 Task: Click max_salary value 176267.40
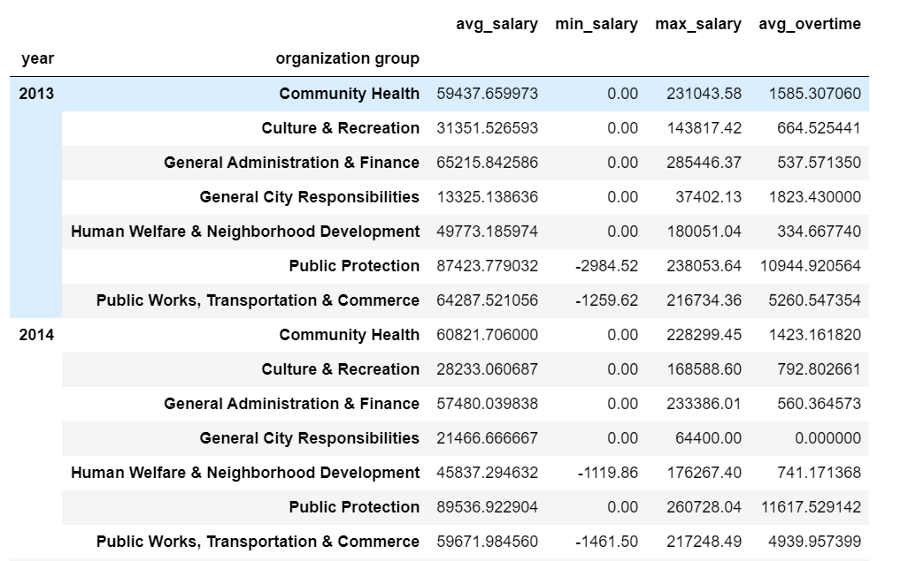704,473
